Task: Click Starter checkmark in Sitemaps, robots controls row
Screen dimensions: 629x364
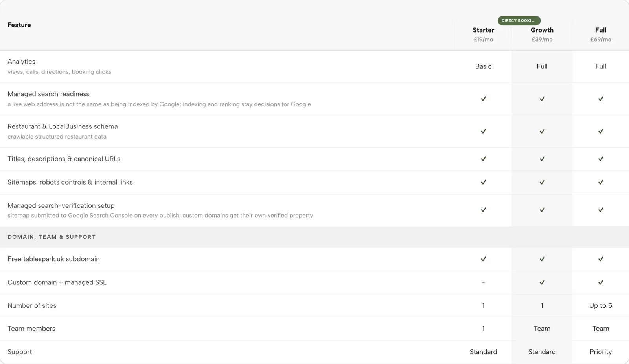Action: tap(483, 182)
